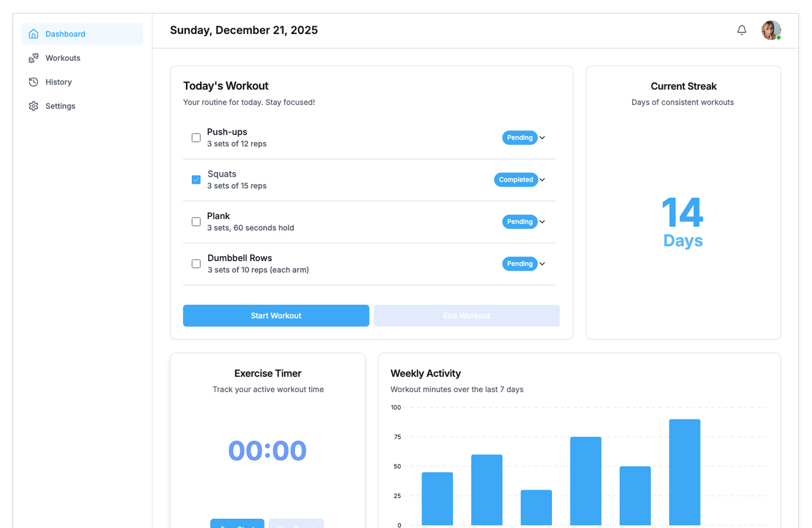Click the End Workout button
812x528 pixels.
[x=466, y=316]
